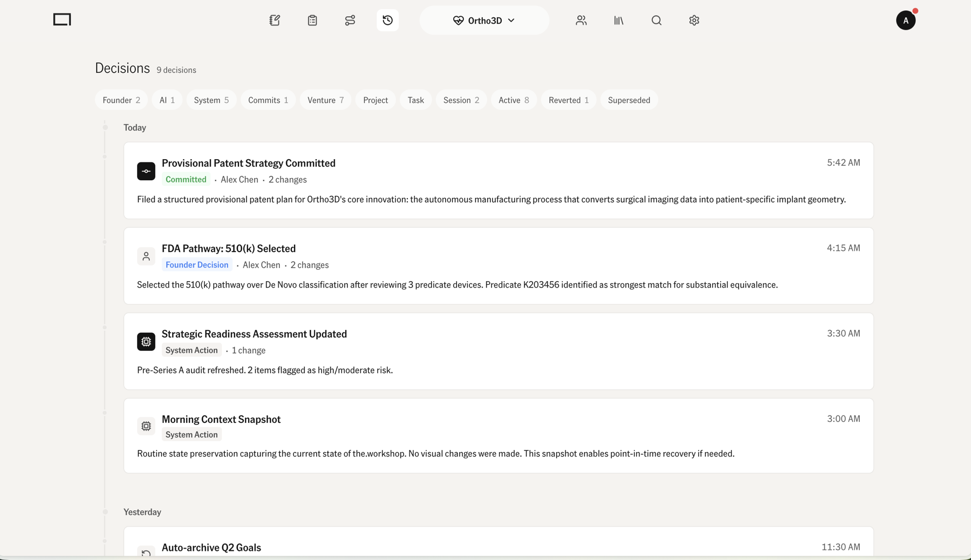Click the '9 decisions' count label

pyautogui.click(x=176, y=70)
